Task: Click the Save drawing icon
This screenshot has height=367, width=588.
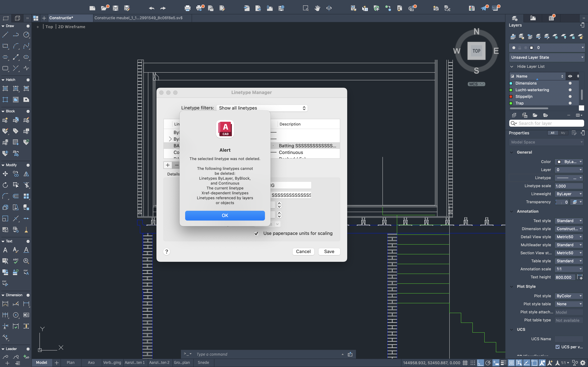Action: coord(115,8)
